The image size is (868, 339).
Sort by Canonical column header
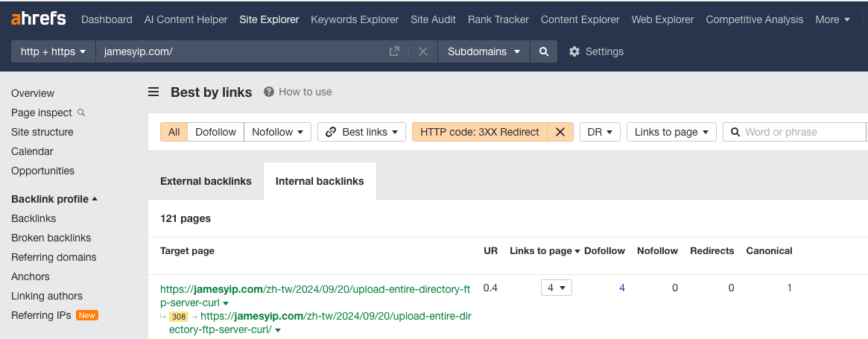769,251
